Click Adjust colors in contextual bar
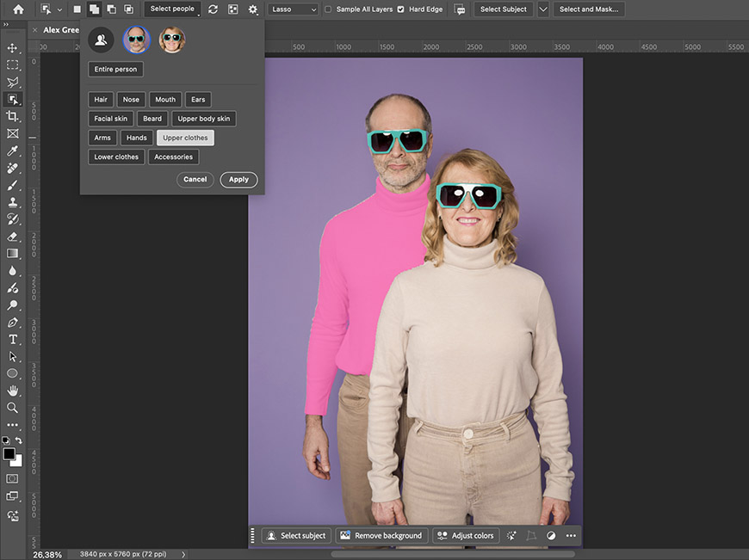The width and height of the screenshot is (749, 560). click(x=466, y=536)
